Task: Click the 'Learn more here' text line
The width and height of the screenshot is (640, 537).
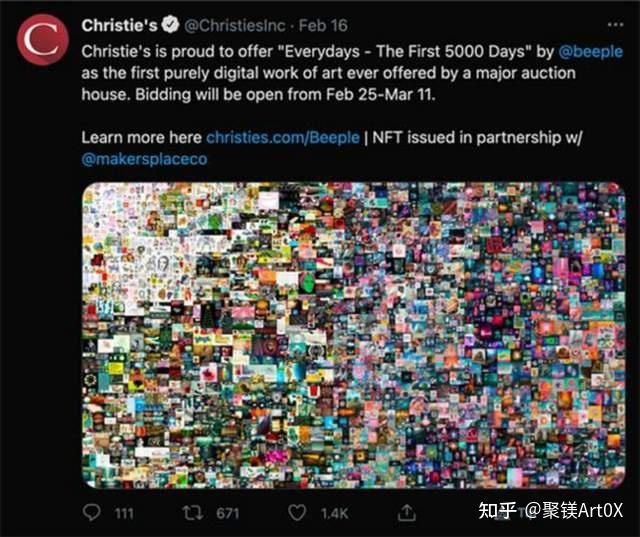Action: click(x=141, y=138)
